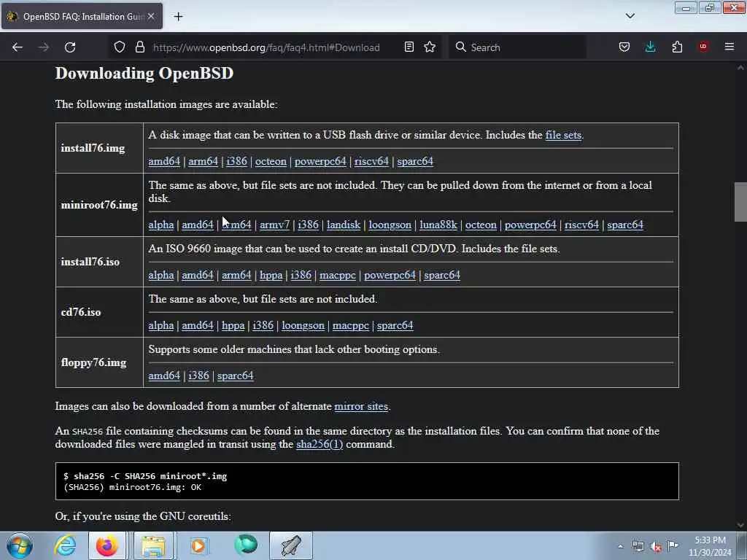
Task: Download install76.iso for macppc
Action: [338, 275]
